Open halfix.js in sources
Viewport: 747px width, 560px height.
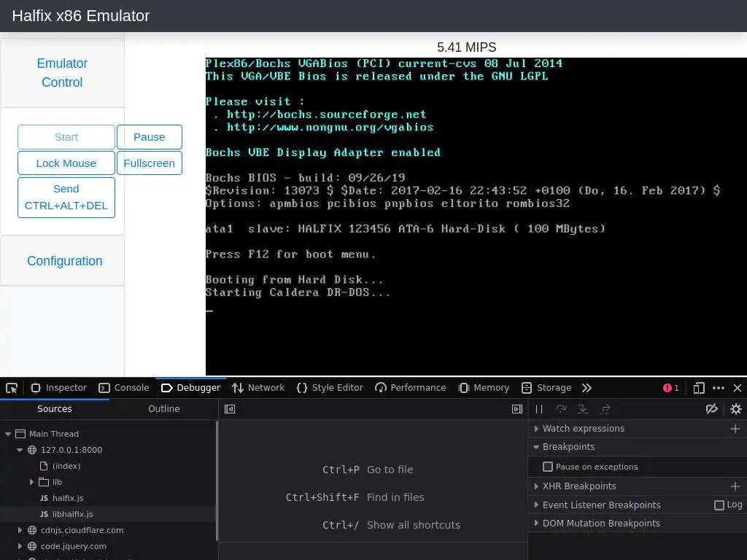[x=68, y=498]
